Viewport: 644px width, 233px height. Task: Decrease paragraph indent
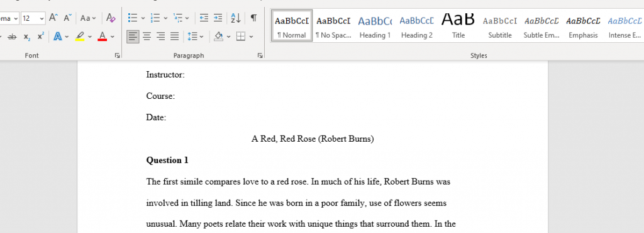pos(204,18)
